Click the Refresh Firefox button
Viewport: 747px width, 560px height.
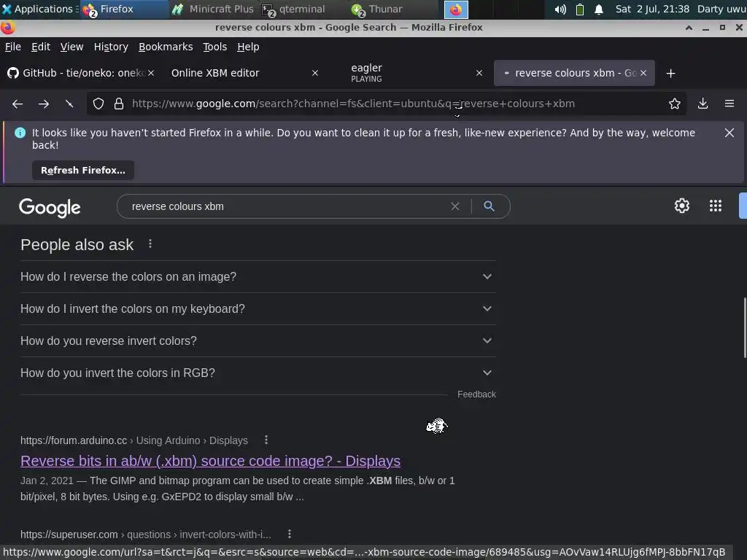(x=83, y=170)
